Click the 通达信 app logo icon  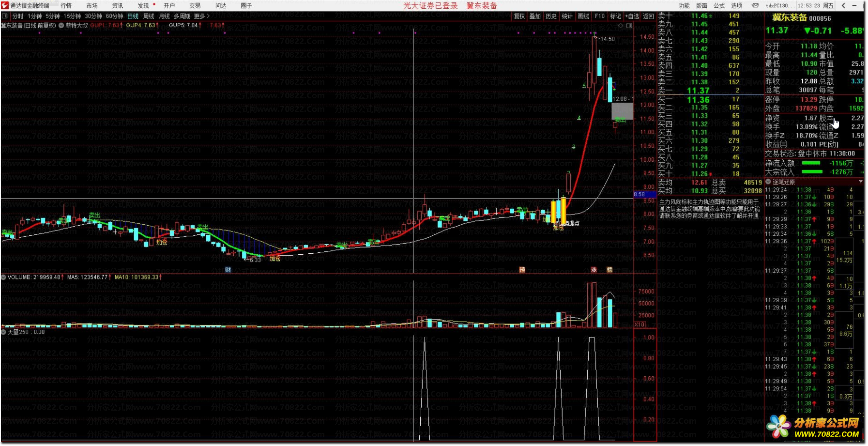pos(5,5)
